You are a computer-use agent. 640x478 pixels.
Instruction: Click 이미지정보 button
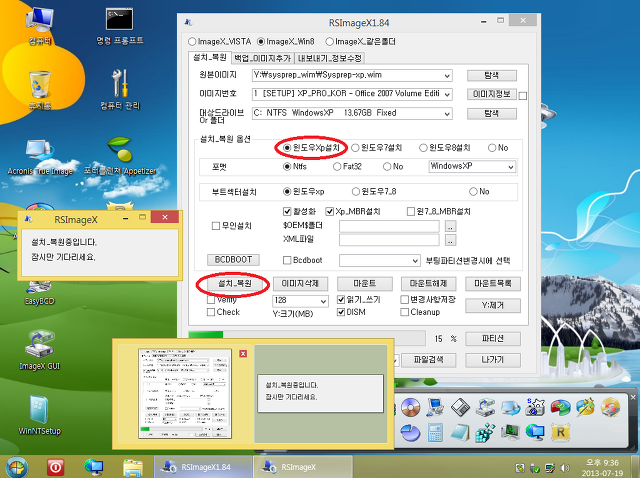click(x=492, y=94)
